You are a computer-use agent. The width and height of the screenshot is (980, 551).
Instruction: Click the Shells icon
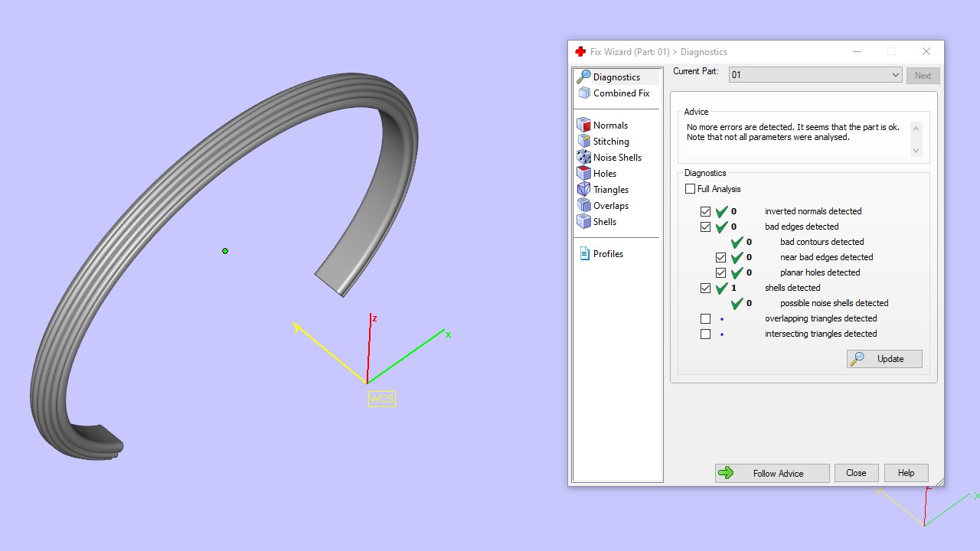pyautogui.click(x=583, y=221)
